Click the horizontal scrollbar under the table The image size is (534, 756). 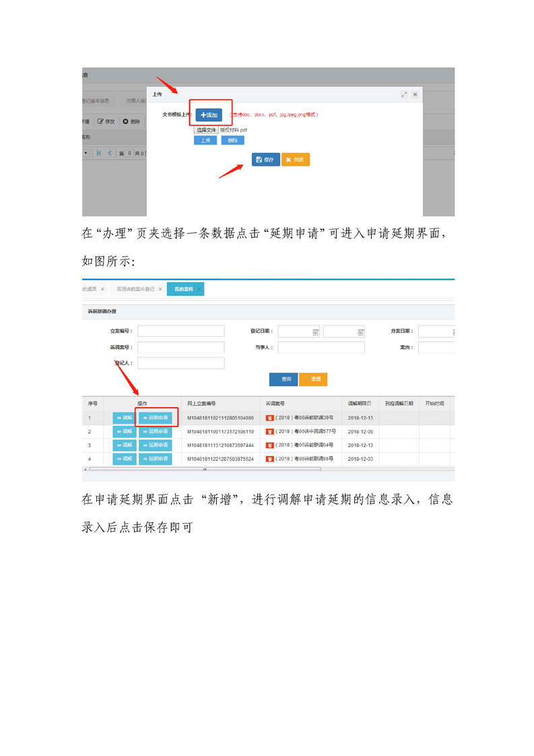[x=205, y=469]
